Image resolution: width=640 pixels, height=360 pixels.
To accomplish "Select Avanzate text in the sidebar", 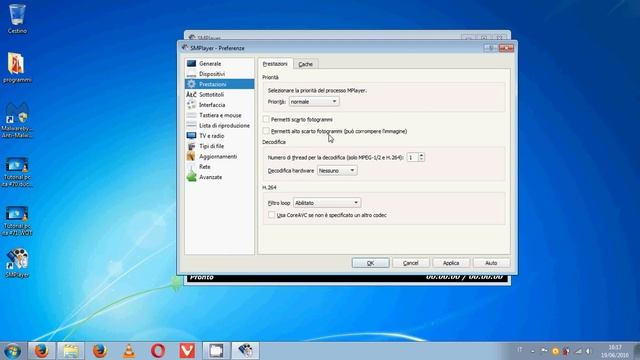I will (x=211, y=177).
